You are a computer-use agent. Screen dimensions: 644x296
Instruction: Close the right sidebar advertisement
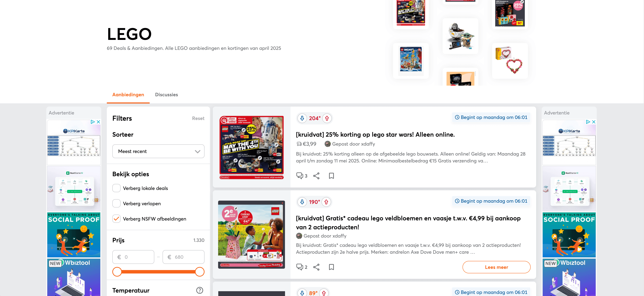594,122
